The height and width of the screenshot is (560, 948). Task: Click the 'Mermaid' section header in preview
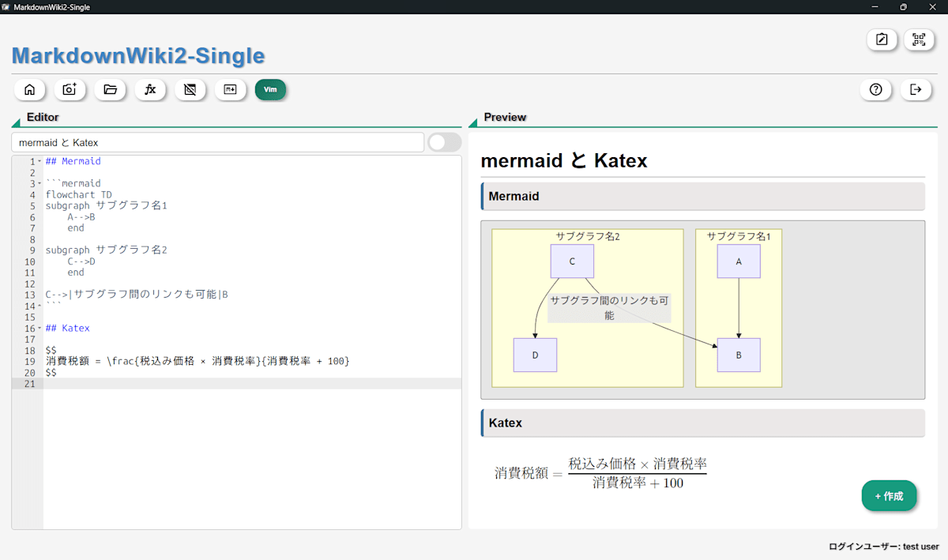point(702,196)
